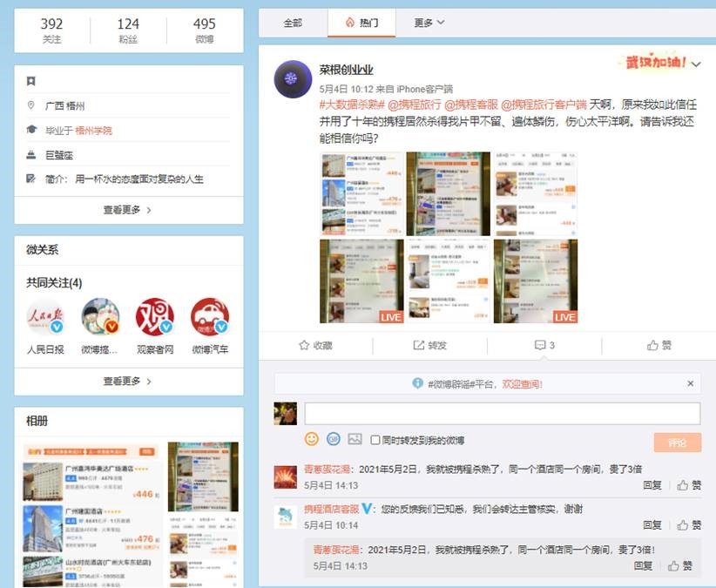Click the image upload icon under comment box
The width and height of the screenshot is (716, 588).
(x=355, y=439)
